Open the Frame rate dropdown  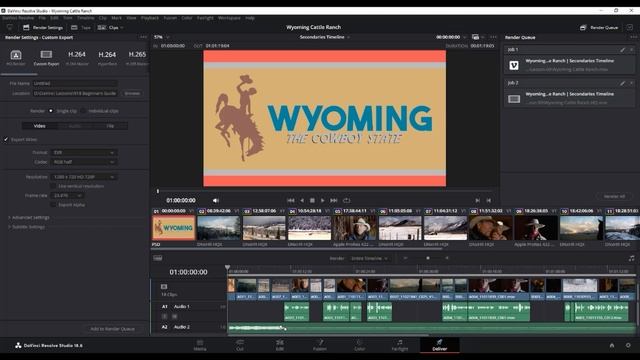[68, 196]
